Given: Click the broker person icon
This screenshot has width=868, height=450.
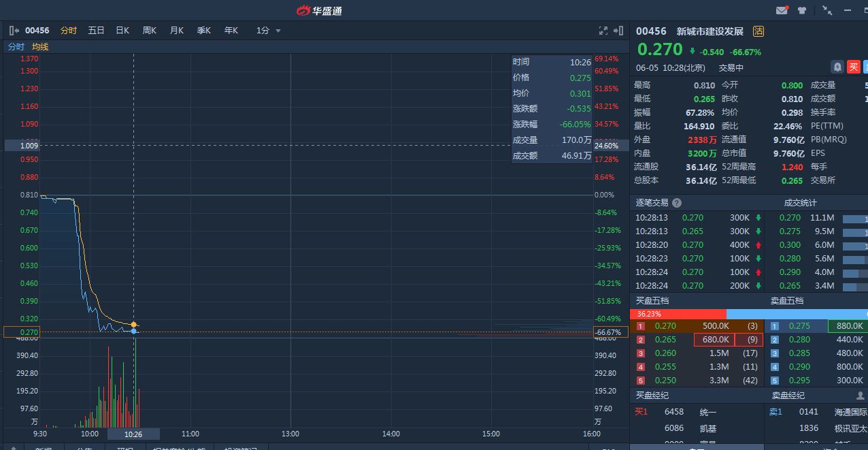Looking at the screenshot, I should click(860, 396).
